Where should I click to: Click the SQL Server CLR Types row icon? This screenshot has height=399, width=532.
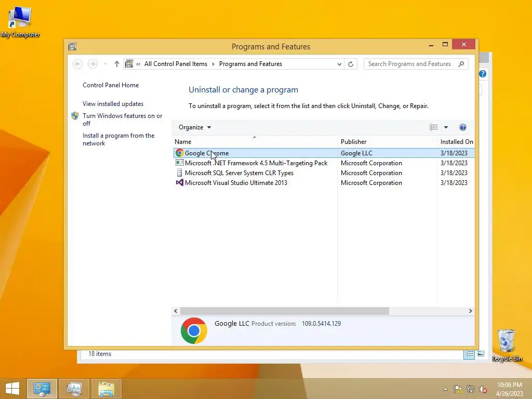pyautogui.click(x=179, y=172)
